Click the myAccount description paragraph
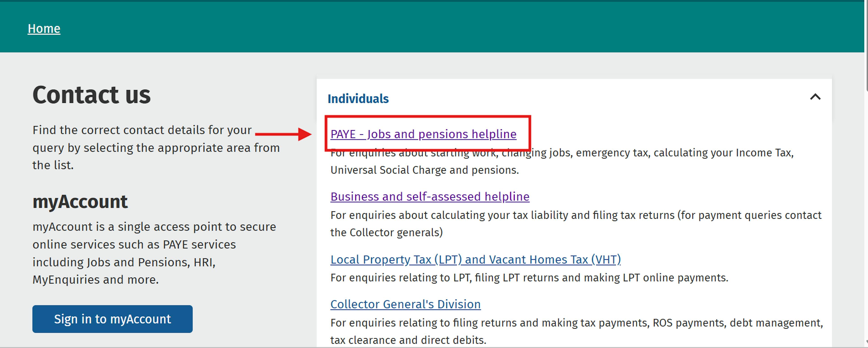Image resolution: width=868 pixels, height=348 pixels. tap(154, 253)
